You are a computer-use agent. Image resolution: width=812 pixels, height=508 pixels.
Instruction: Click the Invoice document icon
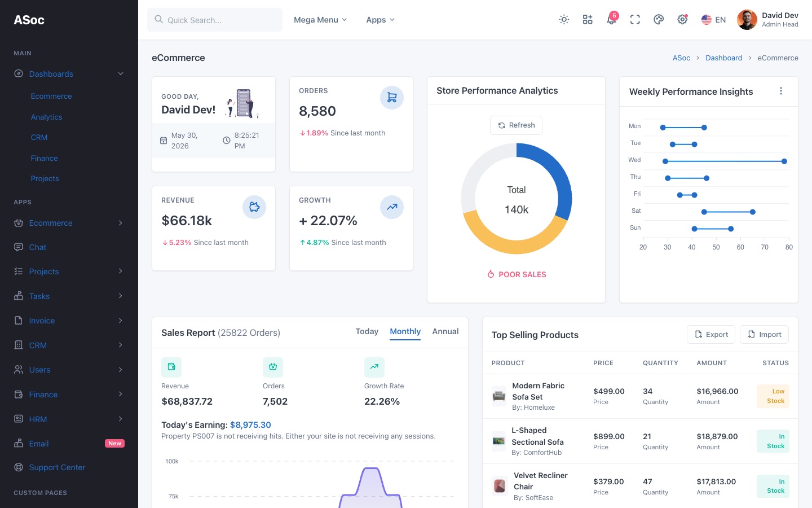19,321
